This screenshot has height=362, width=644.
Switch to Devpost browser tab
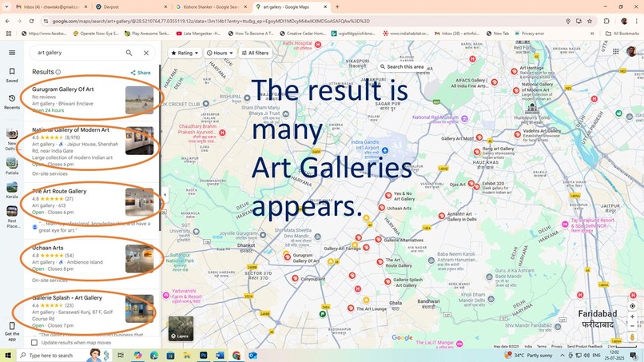pyautogui.click(x=131, y=7)
